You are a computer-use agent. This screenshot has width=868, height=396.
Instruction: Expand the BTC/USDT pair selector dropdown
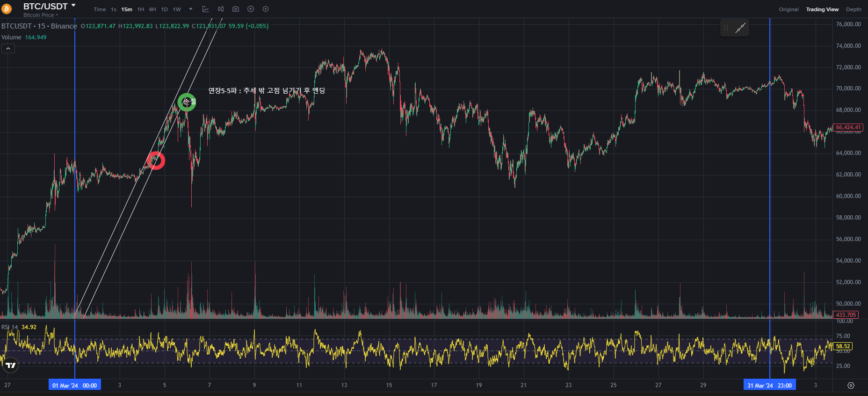pyautogui.click(x=73, y=6)
